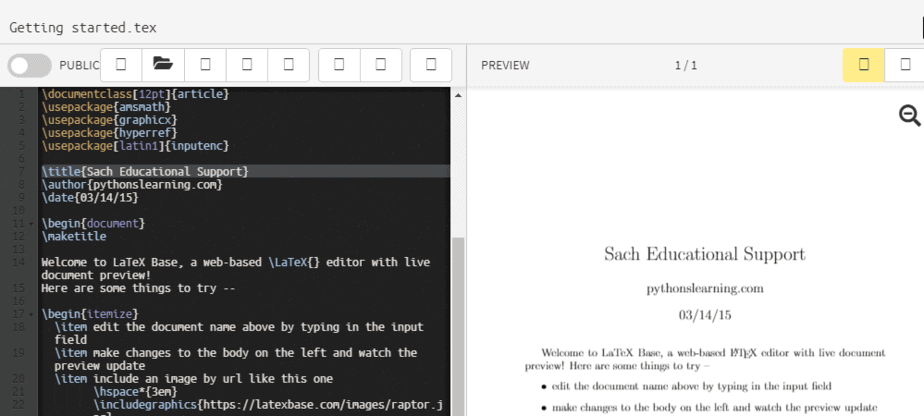Image resolution: width=924 pixels, height=416 pixels.
Task: Click the '\item make changes to the body' source line
Action: [236, 359]
